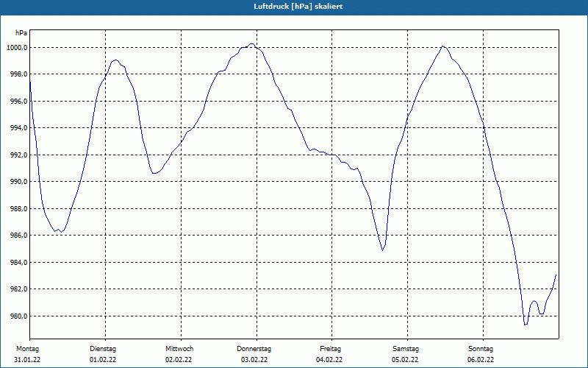Select the 'Donnerstag' day label

[x=254, y=349]
